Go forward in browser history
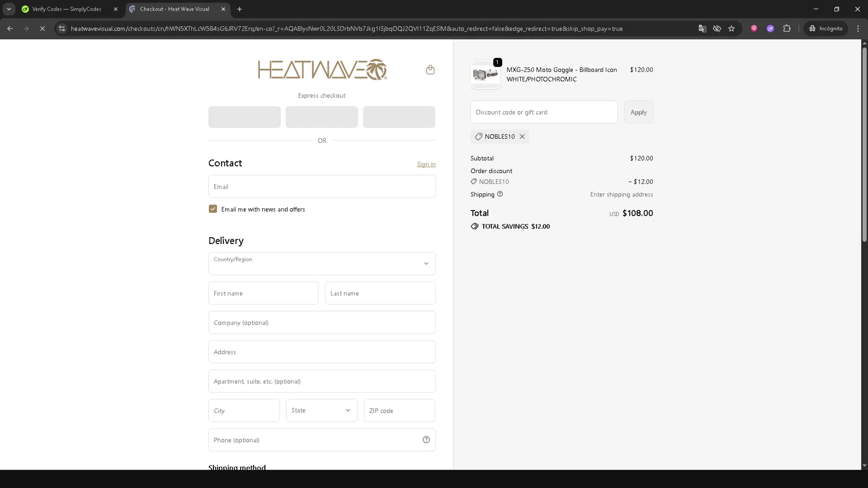The width and height of the screenshot is (868, 488). [x=26, y=28]
